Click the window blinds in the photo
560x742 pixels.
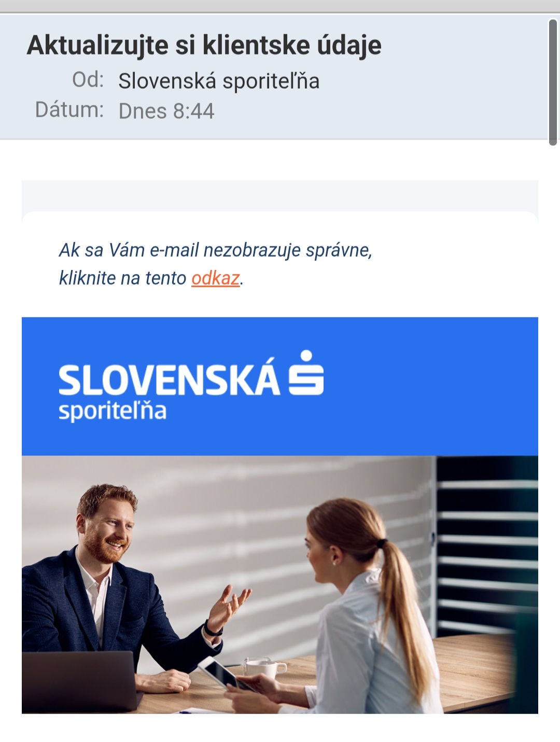coord(486,544)
